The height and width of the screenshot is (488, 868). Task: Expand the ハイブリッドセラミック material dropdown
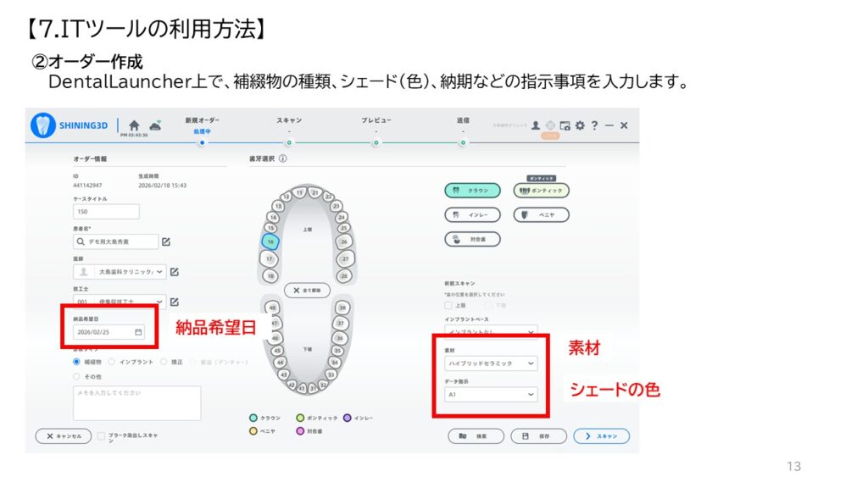tap(491, 363)
